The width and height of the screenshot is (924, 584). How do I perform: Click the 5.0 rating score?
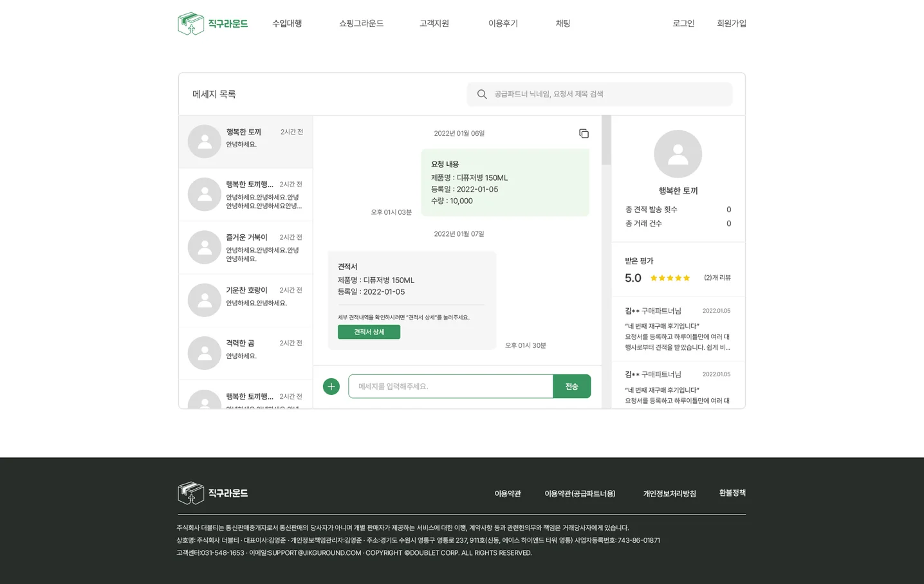(x=633, y=278)
